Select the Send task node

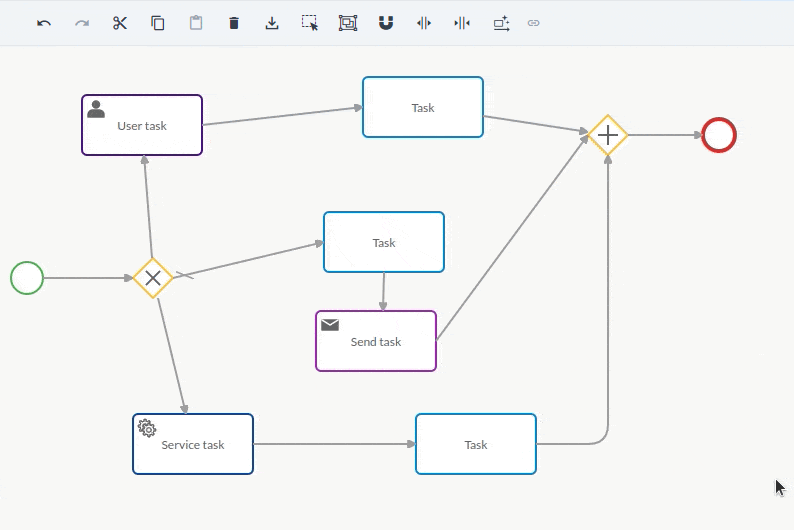click(x=376, y=341)
